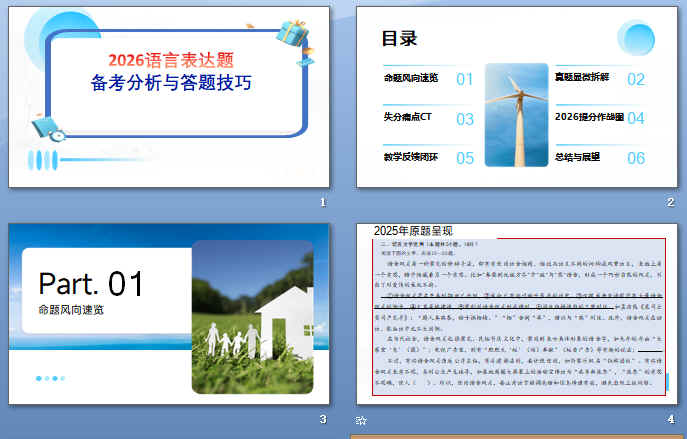Click the blue circle decoration on the 目录 slide
The height and width of the screenshot is (439, 687).
coord(636,37)
